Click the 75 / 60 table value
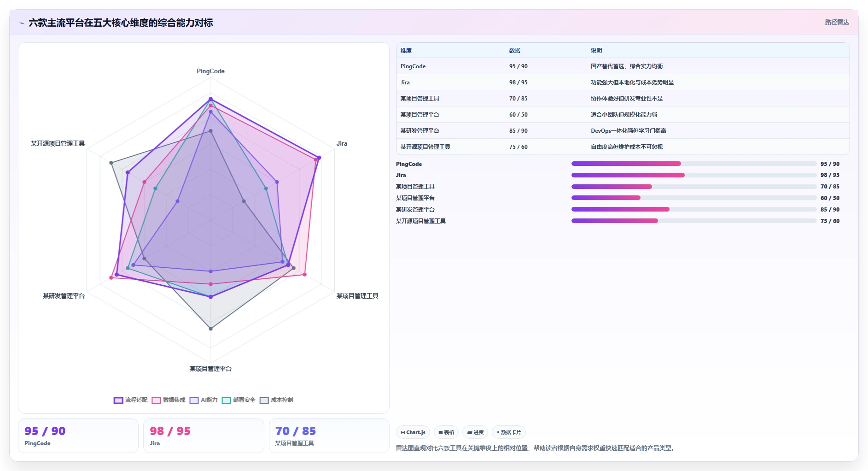 [518, 147]
